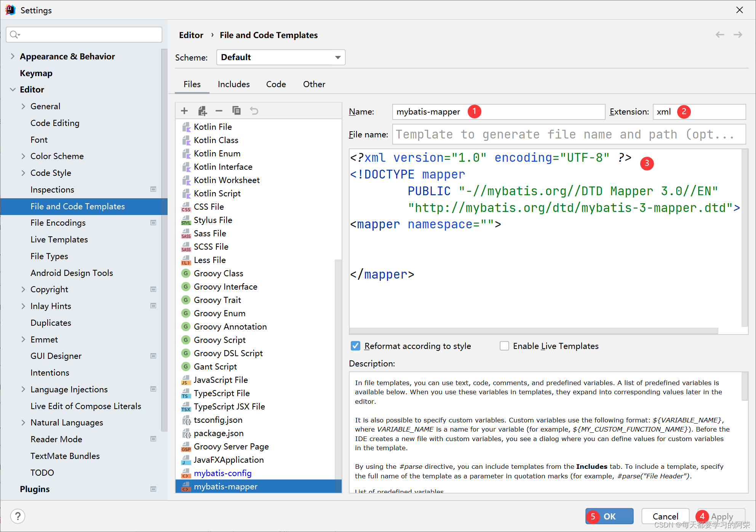This screenshot has width=756, height=532.
Task: Toggle Reformat according to style checkbox
Action: coord(355,346)
